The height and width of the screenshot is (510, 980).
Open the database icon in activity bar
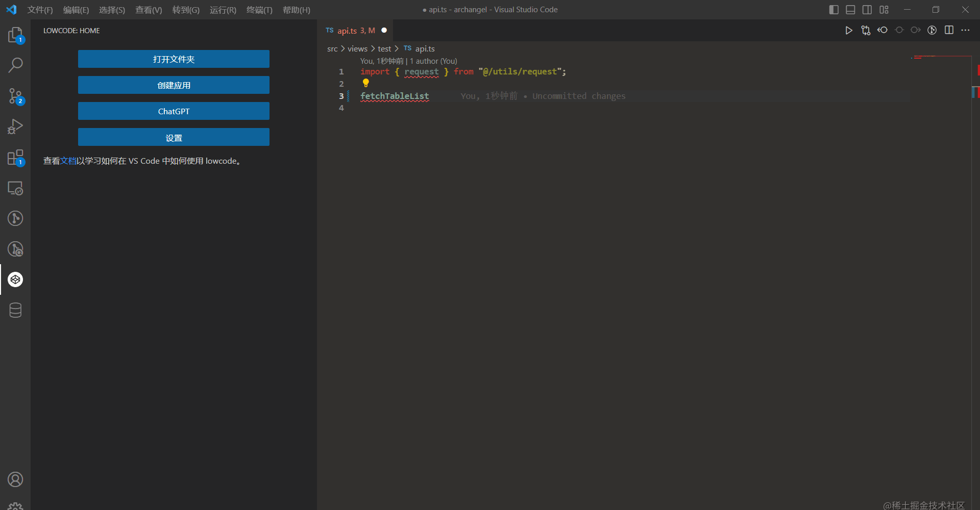pyautogui.click(x=15, y=310)
